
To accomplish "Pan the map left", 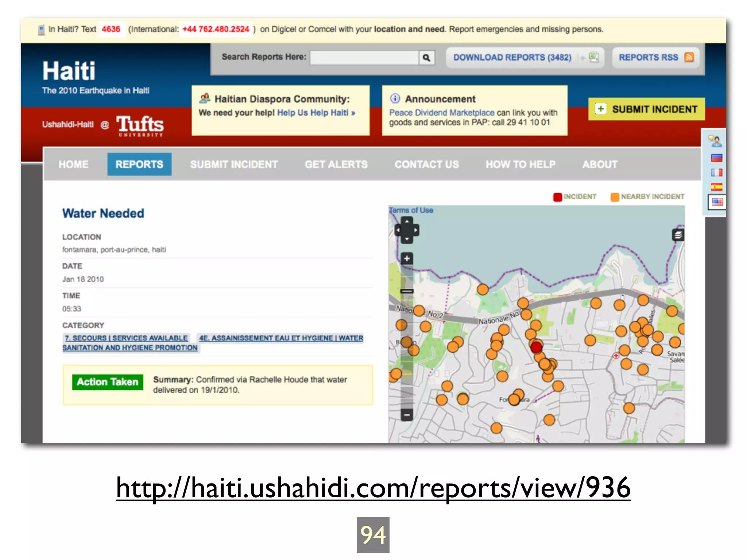I will click(398, 230).
